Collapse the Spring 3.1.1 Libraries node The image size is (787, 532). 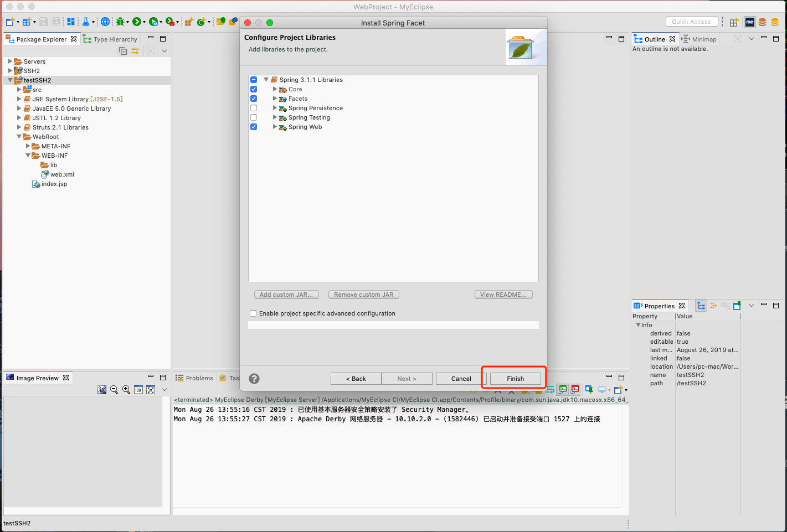point(266,80)
